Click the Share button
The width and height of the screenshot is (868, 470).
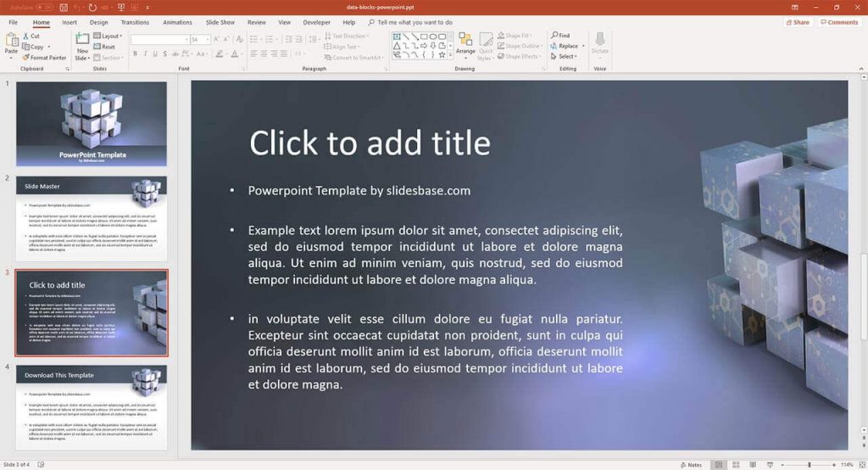(x=797, y=22)
